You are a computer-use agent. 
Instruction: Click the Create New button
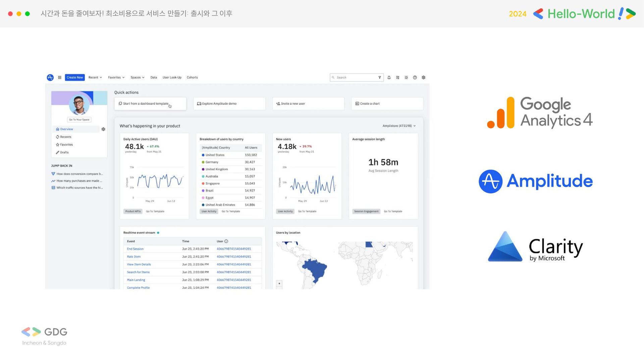(x=75, y=77)
